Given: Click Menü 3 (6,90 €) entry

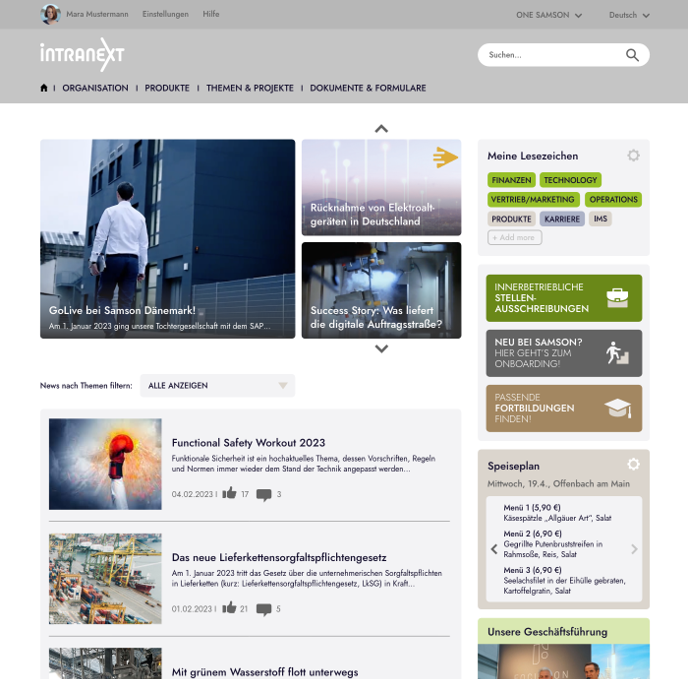Looking at the screenshot, I should (x=565, y=580).
